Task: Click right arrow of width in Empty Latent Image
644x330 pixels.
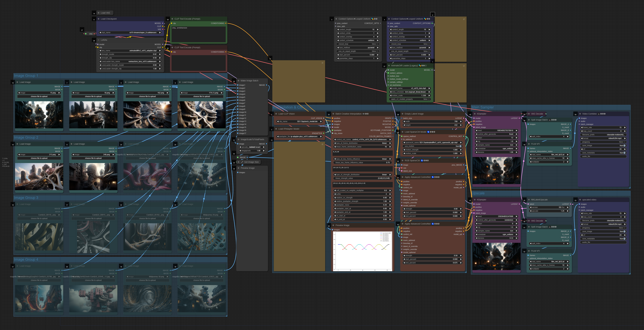Action: pyautogui.click(x=461, y=121)
